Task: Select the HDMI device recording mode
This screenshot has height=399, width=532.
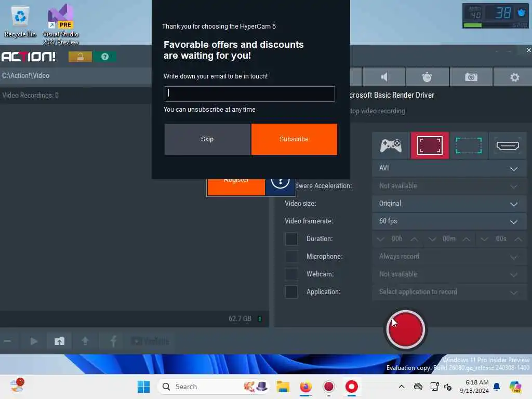Action: [x=508, y=145]
